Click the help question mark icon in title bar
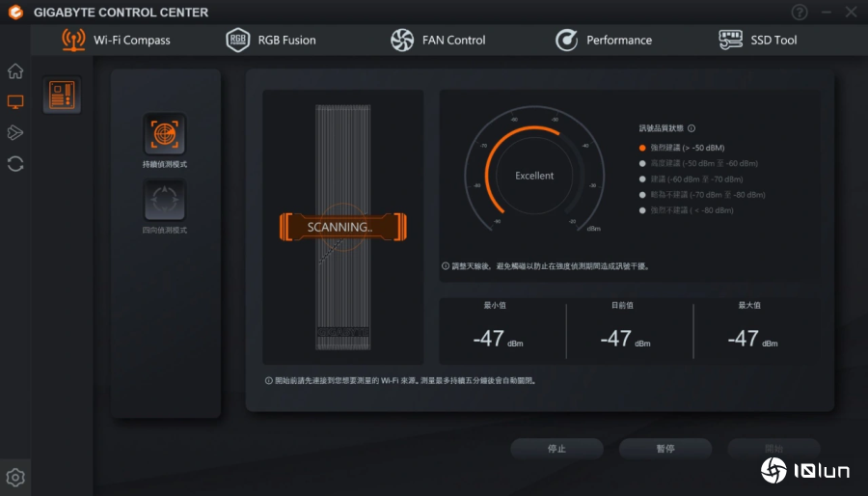The width and height of the screenshot is (868, 496). (800, 13)
